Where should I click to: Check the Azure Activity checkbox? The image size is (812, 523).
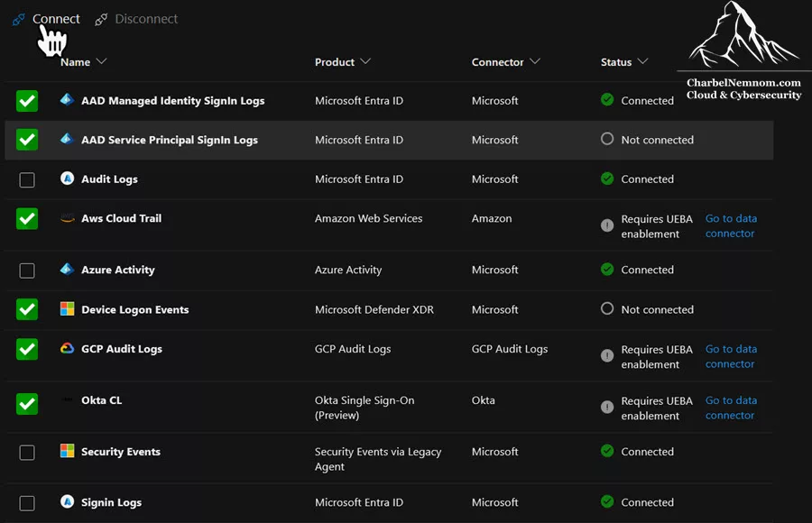[27, 271]
